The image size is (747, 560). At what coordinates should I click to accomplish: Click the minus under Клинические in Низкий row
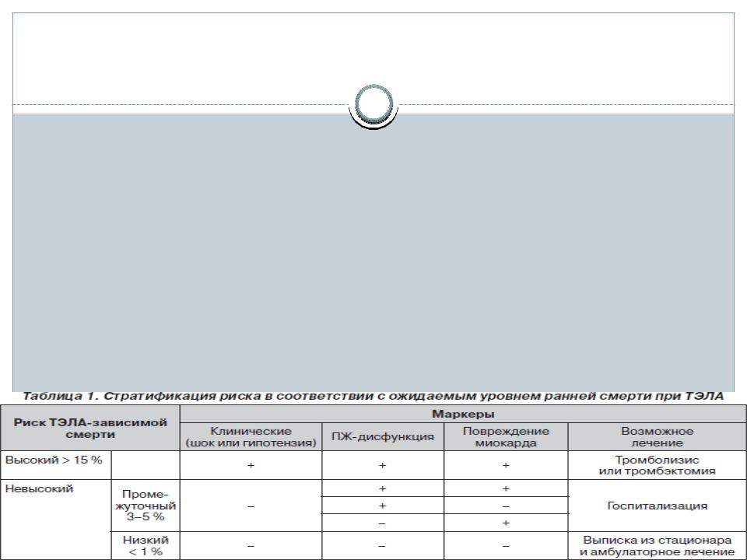pos(251,546)
